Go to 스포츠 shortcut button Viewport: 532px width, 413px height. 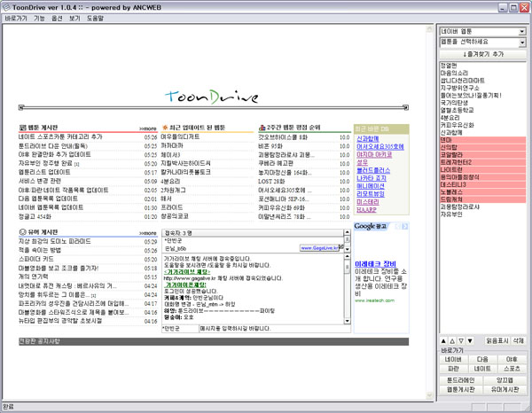tap(512, 369)
